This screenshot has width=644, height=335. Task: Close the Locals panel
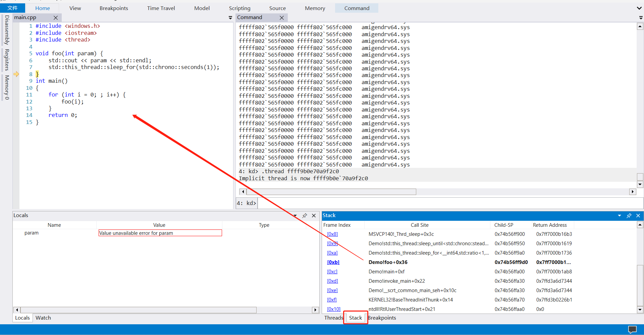coord(314,216)
